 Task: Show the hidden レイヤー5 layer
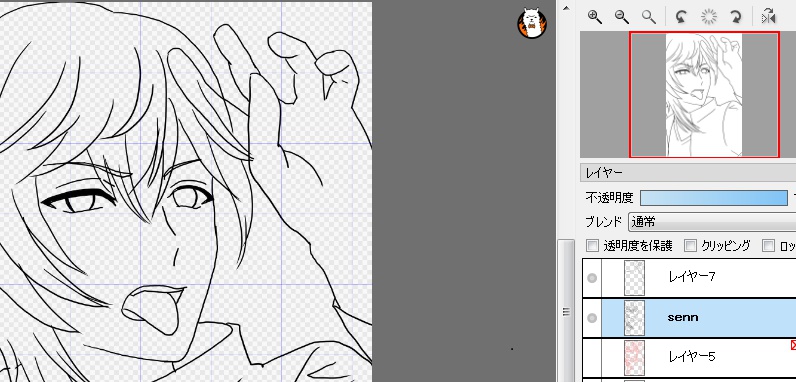[x=591, y=358]
